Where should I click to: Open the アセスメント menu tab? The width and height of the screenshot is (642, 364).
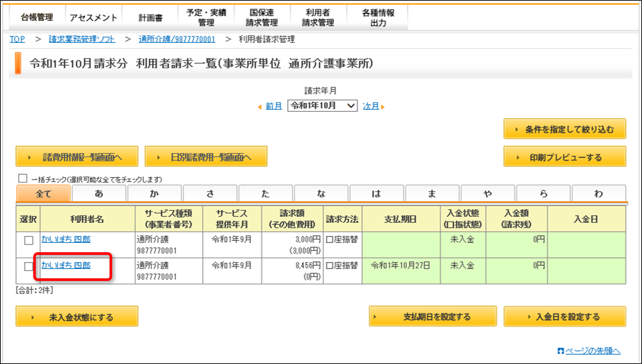pyautogui.click(x=93, y=17)
